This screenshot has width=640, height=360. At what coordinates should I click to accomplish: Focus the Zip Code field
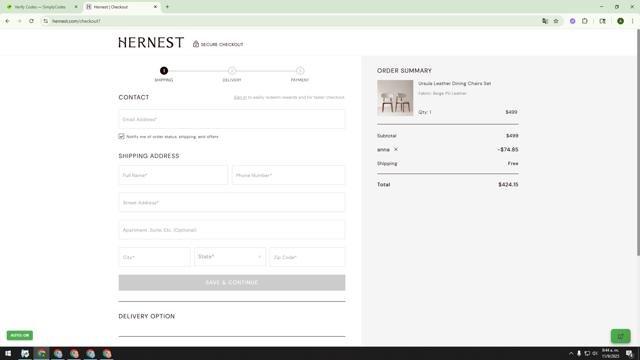coord(307,257)
